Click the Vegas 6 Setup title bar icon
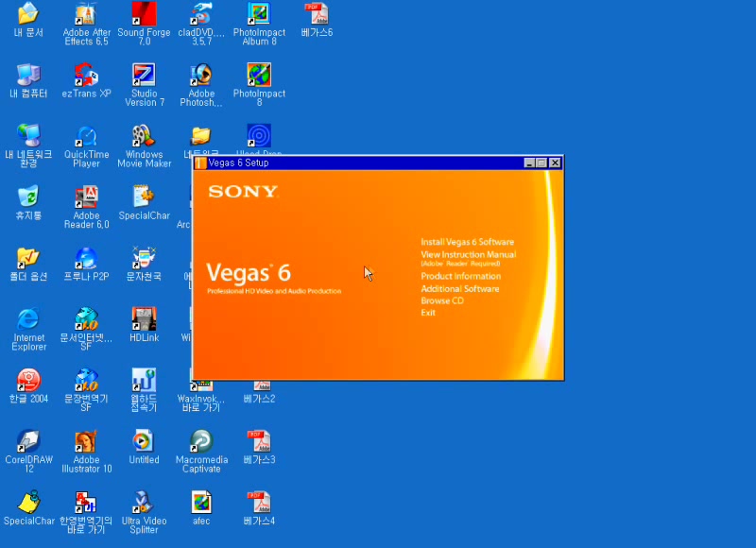 coord(200,163)
